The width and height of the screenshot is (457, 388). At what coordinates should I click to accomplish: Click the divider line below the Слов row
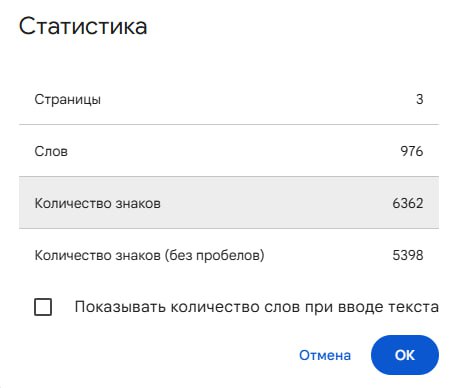coord(229,176)
